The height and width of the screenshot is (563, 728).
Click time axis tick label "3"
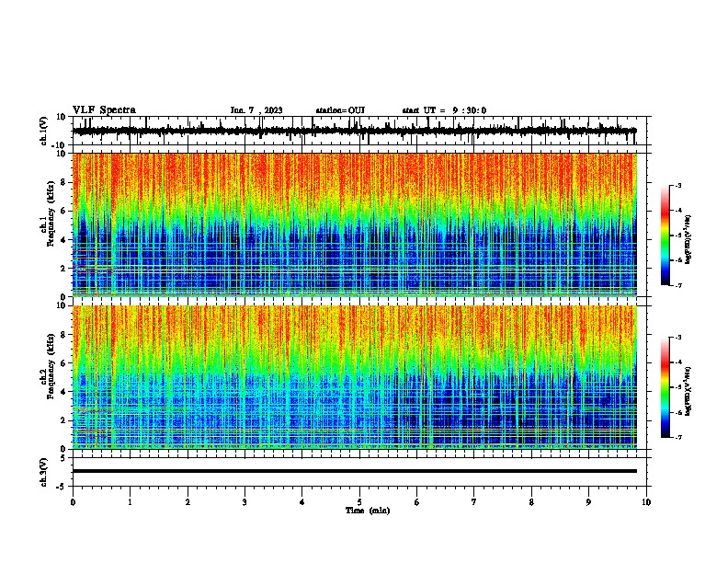coord(245,502)
